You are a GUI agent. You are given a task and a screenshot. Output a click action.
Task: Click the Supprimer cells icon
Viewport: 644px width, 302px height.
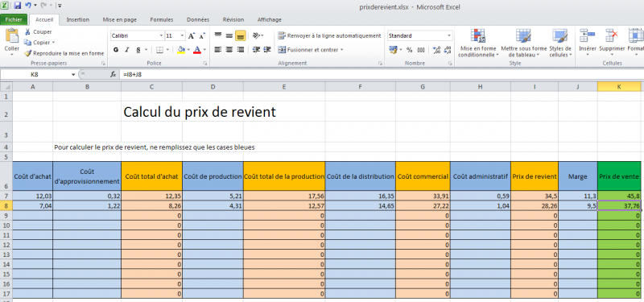pos(612,35)
